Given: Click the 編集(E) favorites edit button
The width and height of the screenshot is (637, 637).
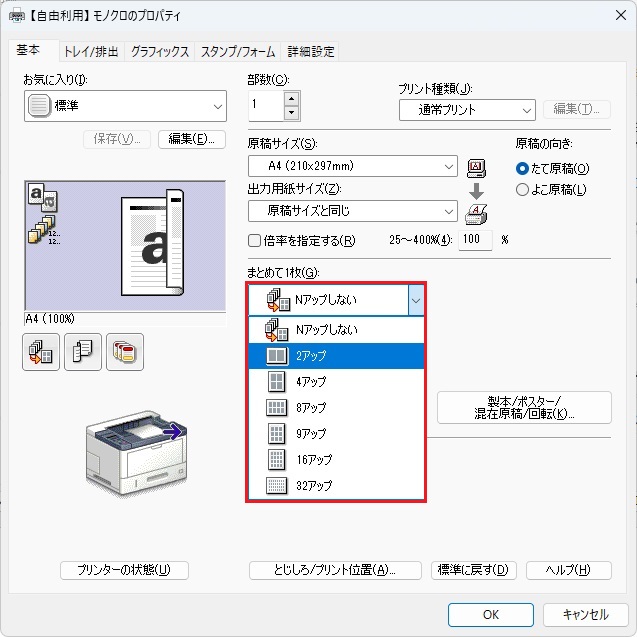Looking at the screenshot, I should (x=192, y=139).
